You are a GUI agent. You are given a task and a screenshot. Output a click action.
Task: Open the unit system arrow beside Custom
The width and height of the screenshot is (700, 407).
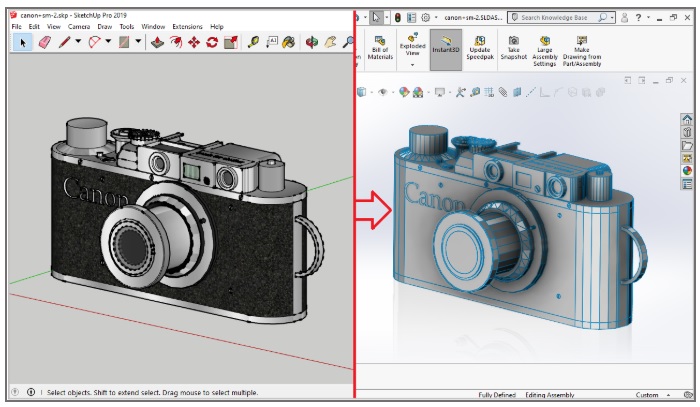tap(668, 395)
